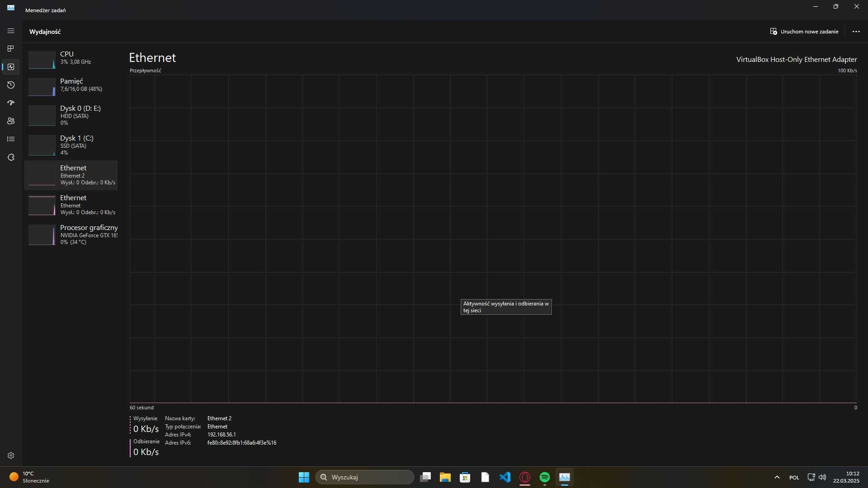868x488 pixels.
Task: Open Microsoft Store from taskbar
Action: [465, 477]
